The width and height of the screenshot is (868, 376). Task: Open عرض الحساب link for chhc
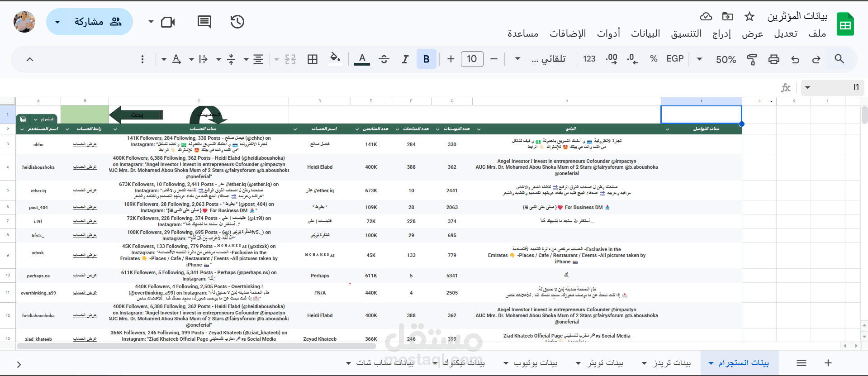85,144
